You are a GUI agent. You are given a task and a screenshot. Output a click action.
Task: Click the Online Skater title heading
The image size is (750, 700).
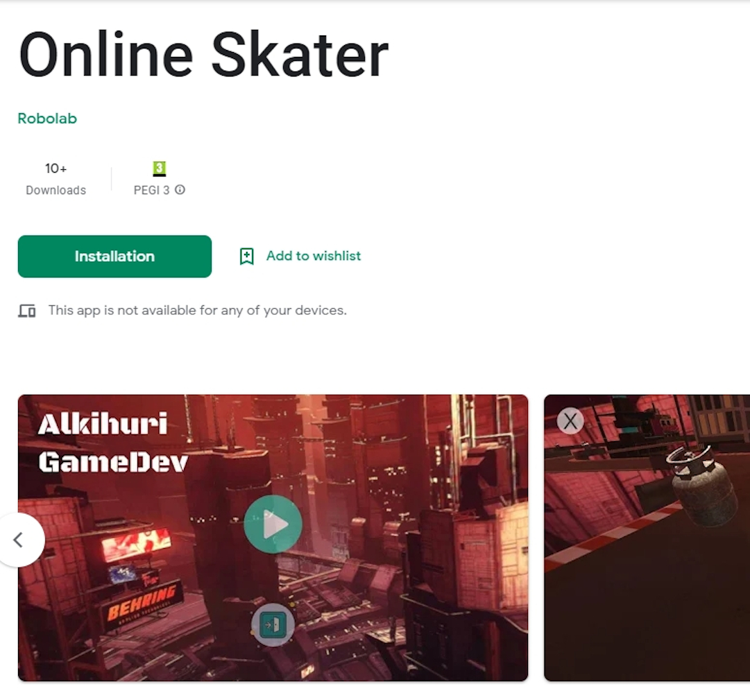(204, 55)
